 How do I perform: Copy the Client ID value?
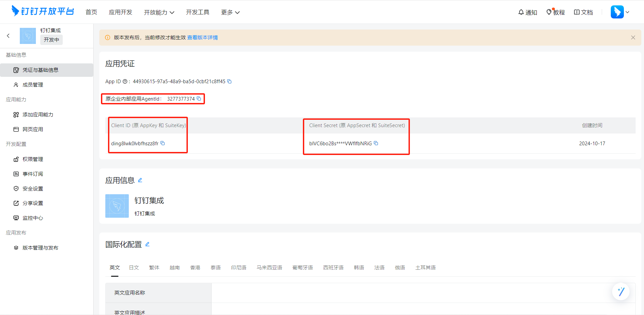tap(163, 143)
